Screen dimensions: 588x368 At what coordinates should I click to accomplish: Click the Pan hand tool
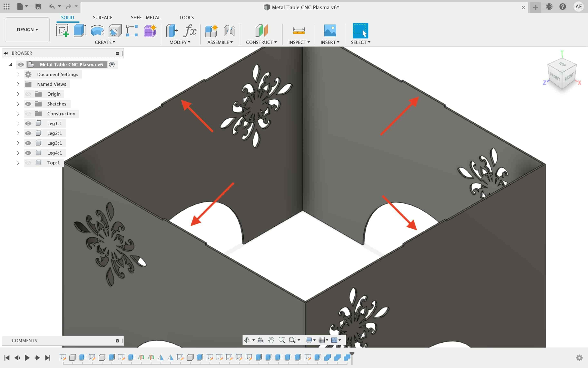coord(271,340)
